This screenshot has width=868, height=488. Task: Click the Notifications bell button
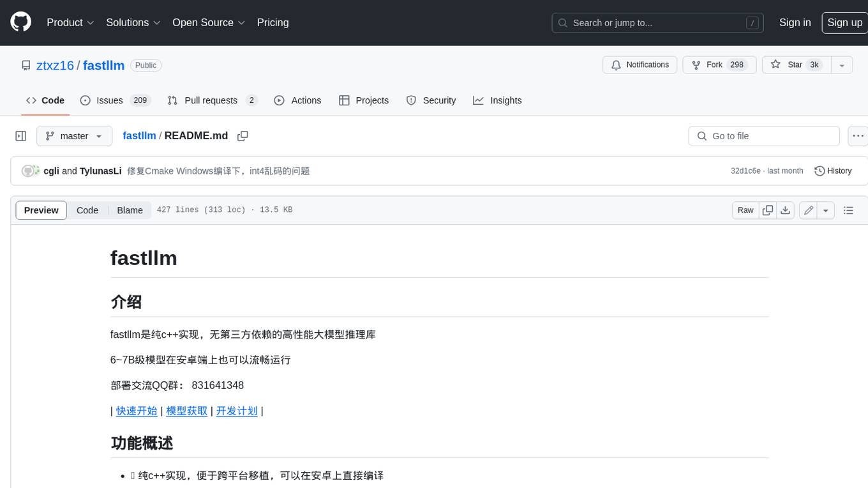tap(640, 65)
